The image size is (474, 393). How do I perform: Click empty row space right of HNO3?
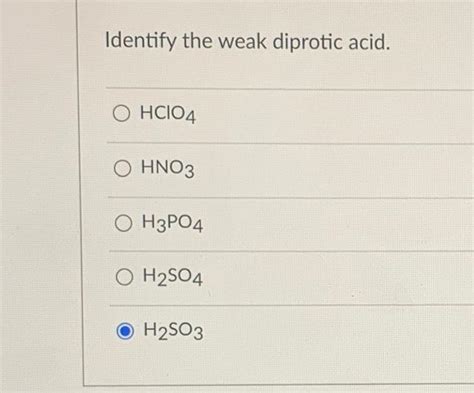click(333, 170)
